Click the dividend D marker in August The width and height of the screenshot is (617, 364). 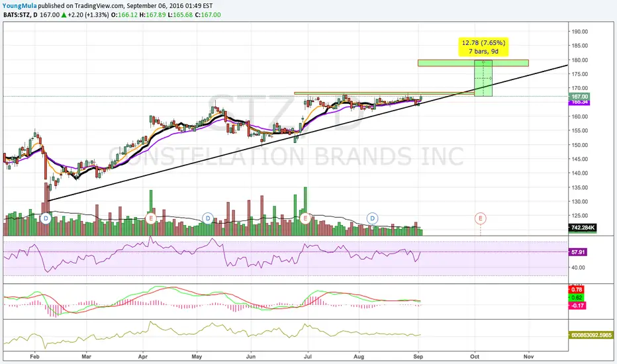point(372,218)
